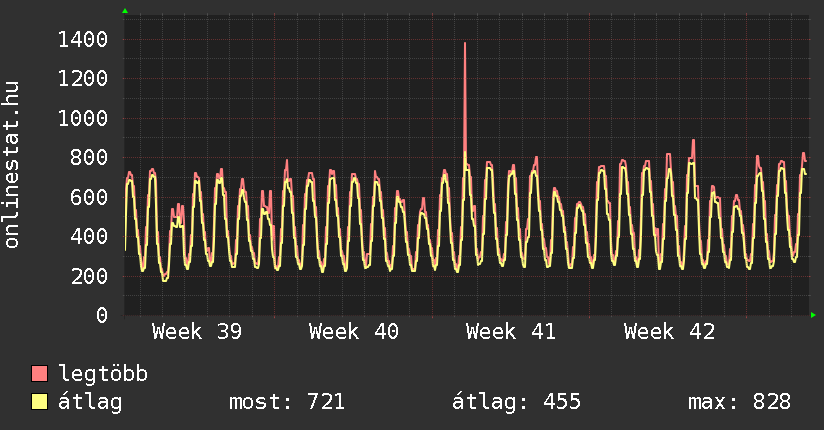This screenshot has width=824, height=430.
Task: Click the Week 42 axis label
Action: pos(669,332)
